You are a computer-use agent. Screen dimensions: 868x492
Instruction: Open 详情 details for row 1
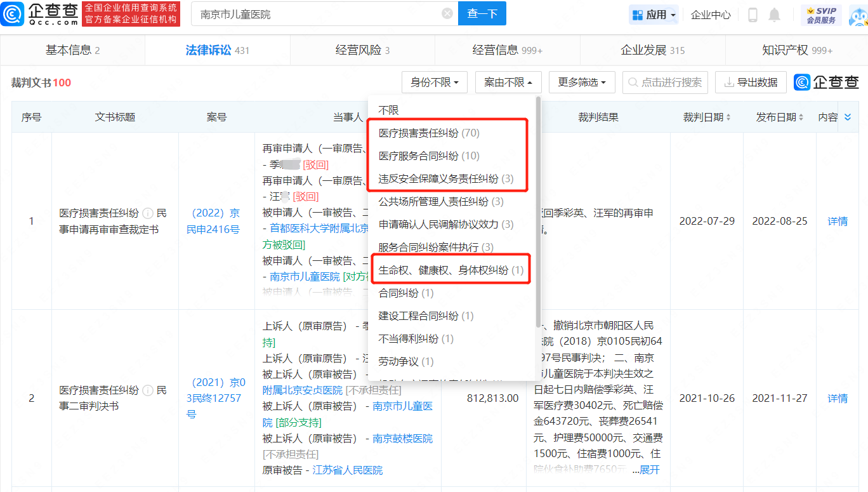[838, 221]
